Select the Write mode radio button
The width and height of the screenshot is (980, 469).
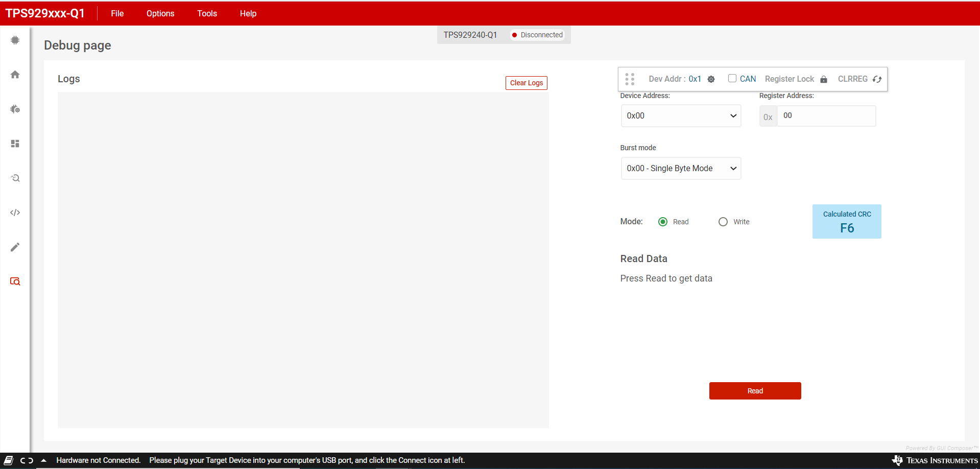[723, 222]
